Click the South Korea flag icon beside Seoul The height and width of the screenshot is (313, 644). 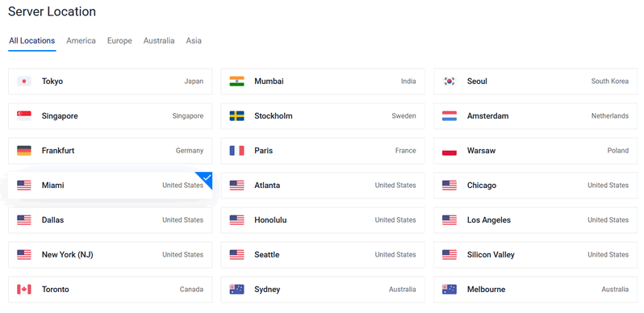450,81
